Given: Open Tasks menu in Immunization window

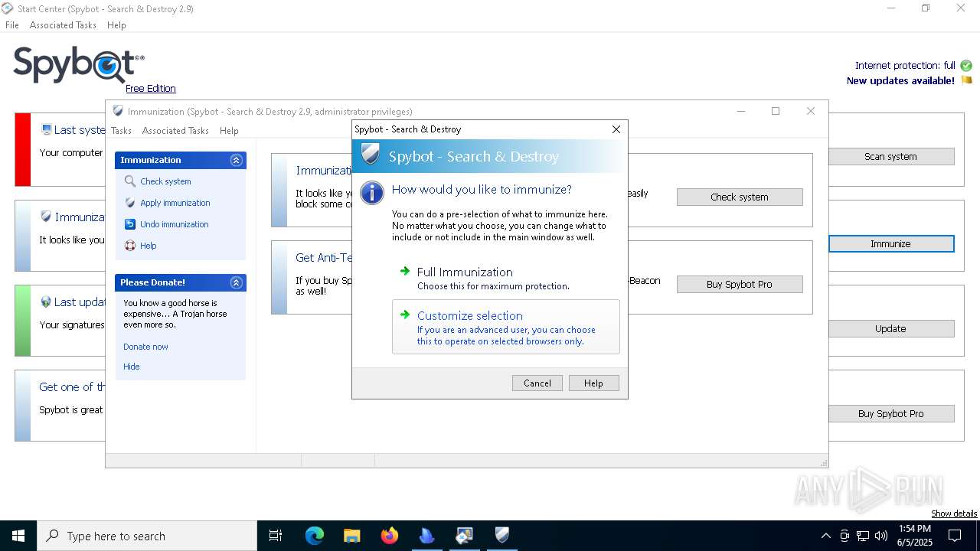Looking at the screenshot, I should (x=121, y=131).
